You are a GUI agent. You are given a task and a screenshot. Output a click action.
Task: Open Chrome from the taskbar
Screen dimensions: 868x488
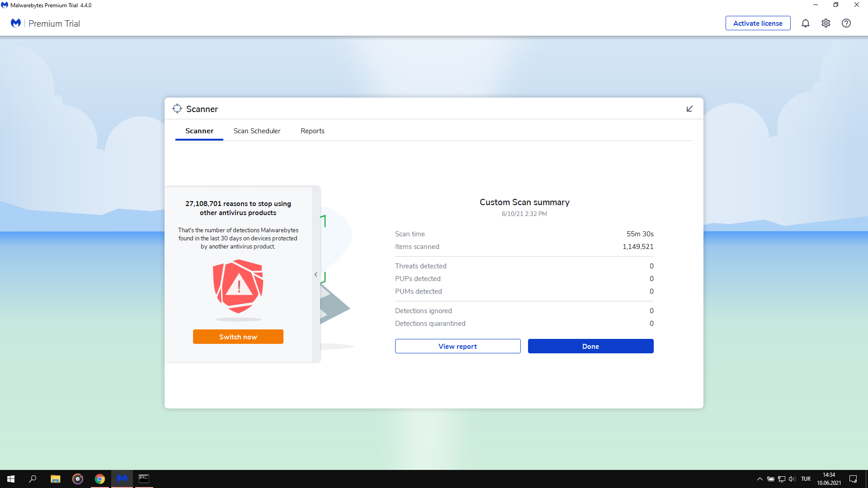(x=100, y=479)
